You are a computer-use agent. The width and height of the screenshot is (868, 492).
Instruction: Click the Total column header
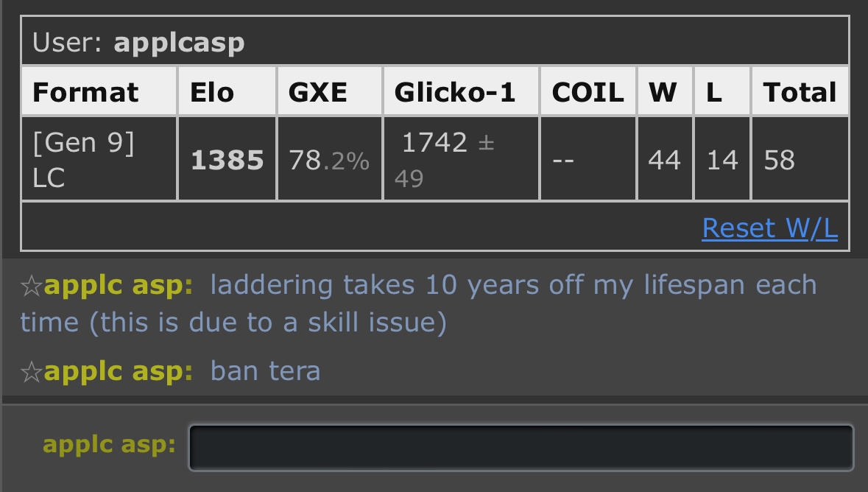(800, 92)
